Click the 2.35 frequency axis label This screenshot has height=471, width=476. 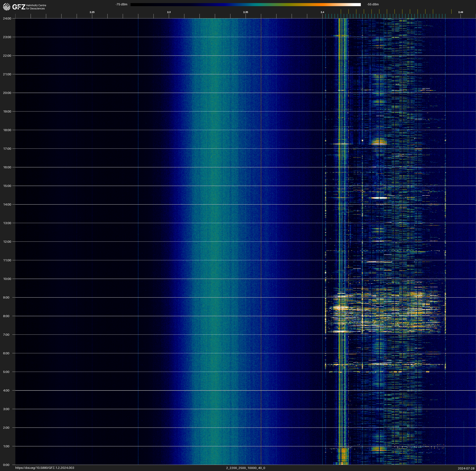coord(245,12)
